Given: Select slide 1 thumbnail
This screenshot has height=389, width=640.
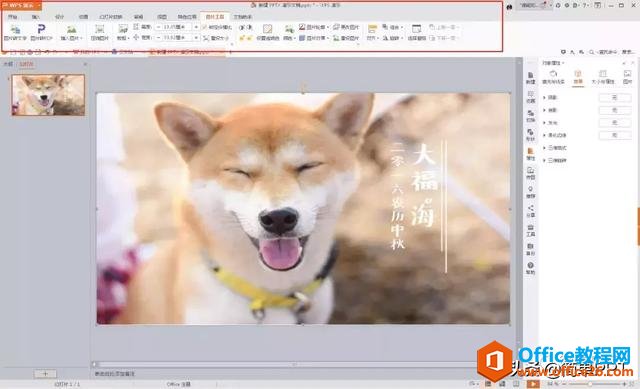Looking at the screenshot, I should pos(48,95).
